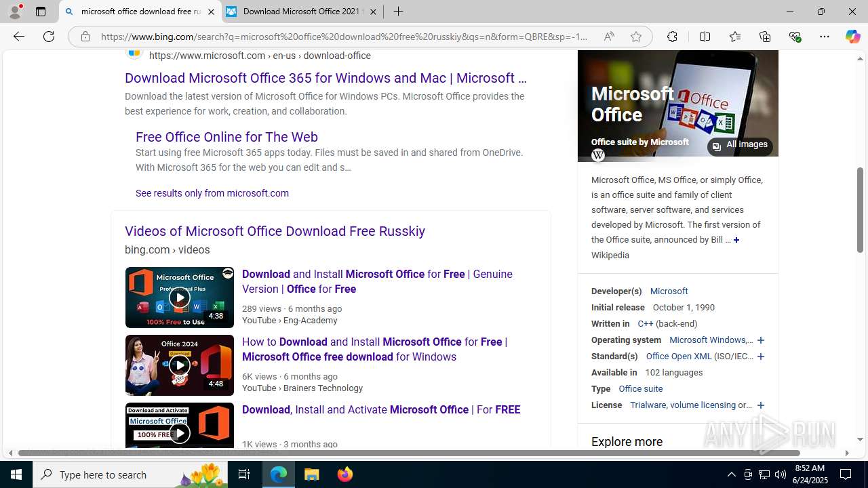Open the Edge profile icon

14,12
